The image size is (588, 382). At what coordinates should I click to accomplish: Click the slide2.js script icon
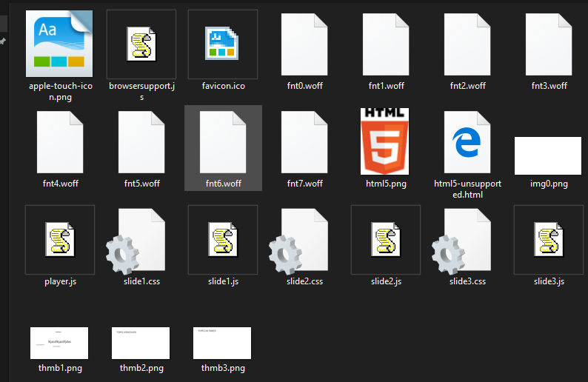(x=386, y=240)
